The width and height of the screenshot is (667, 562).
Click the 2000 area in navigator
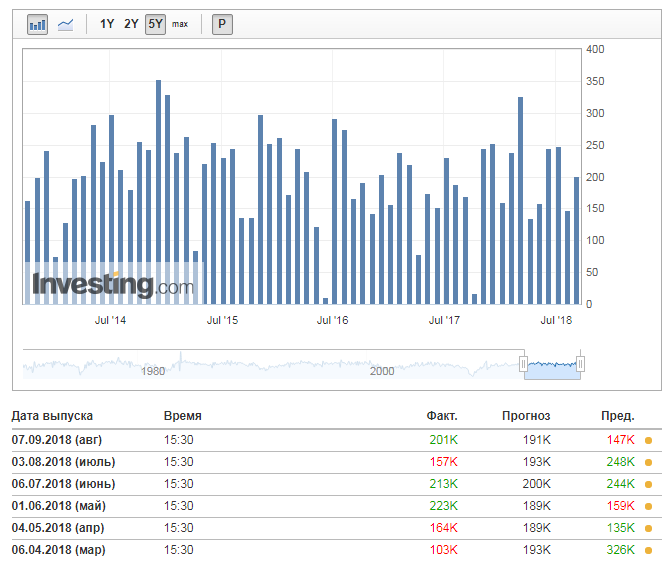click(382, 371)
